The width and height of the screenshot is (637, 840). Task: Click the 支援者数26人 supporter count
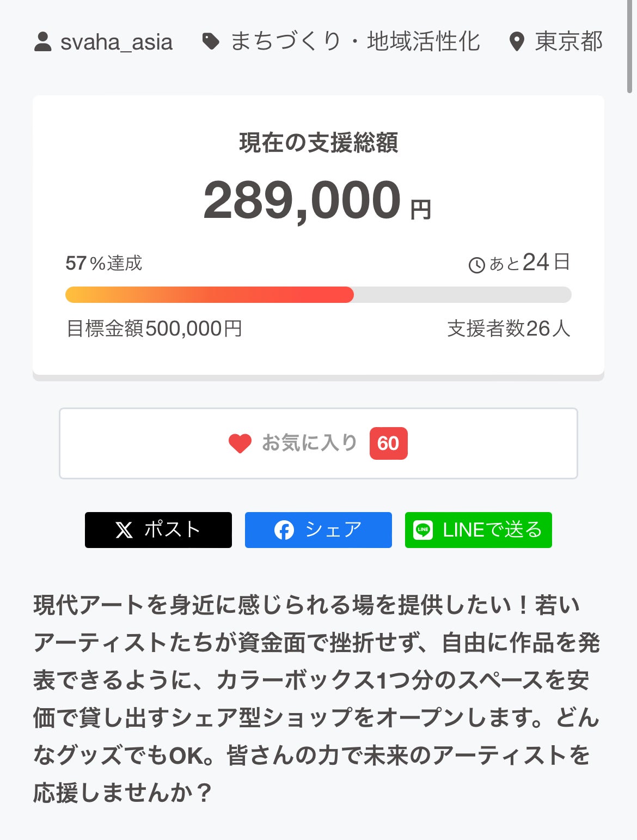(509, 328)
